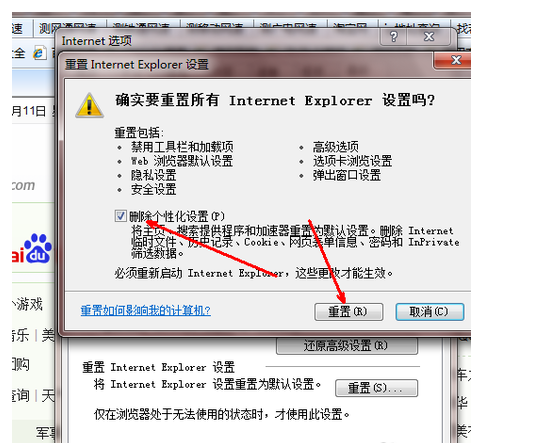The width and height of the screenshot is (551, 443).
Task: Select the 淘宝网 favorites bar item
Action: [x=352, y=26]
